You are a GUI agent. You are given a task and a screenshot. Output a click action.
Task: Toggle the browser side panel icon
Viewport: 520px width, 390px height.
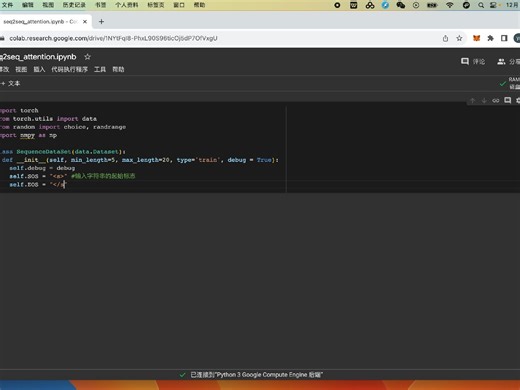tap(504, 38)
